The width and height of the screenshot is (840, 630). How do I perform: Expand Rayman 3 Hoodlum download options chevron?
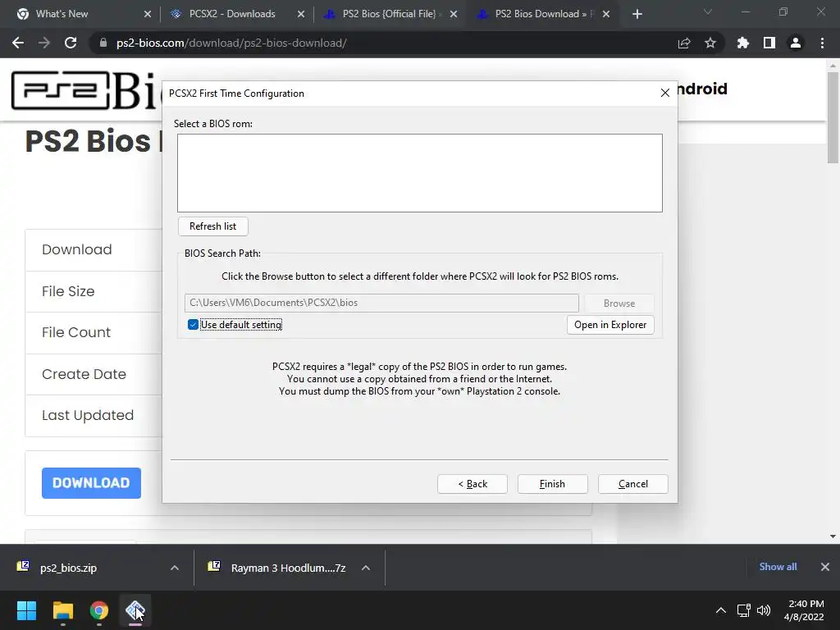point(366,568)
